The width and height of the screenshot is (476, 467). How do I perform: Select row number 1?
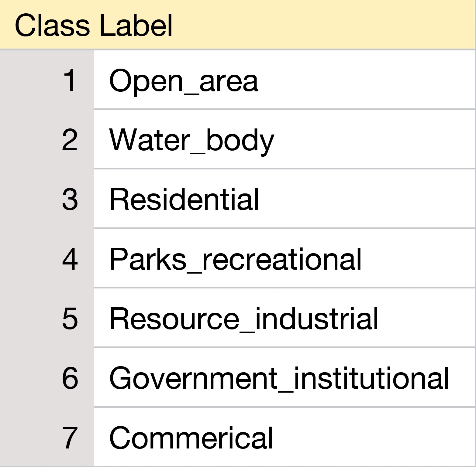[x=70, y=80]
